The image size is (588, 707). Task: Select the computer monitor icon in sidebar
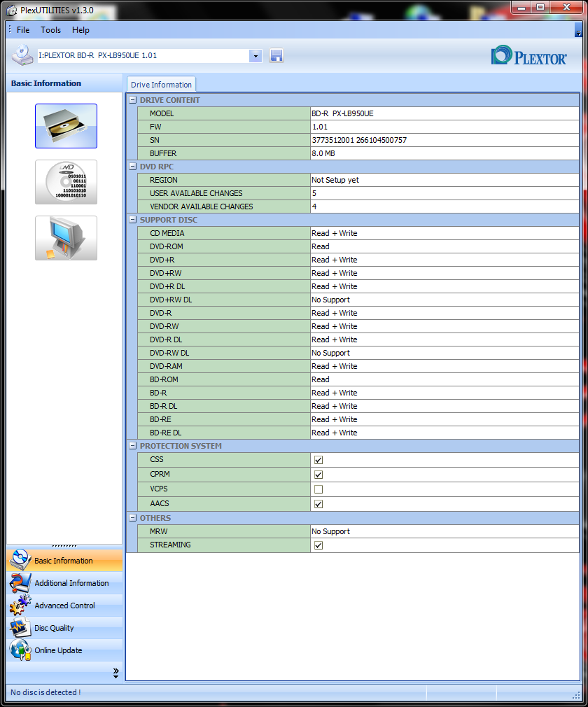point(66,238)
